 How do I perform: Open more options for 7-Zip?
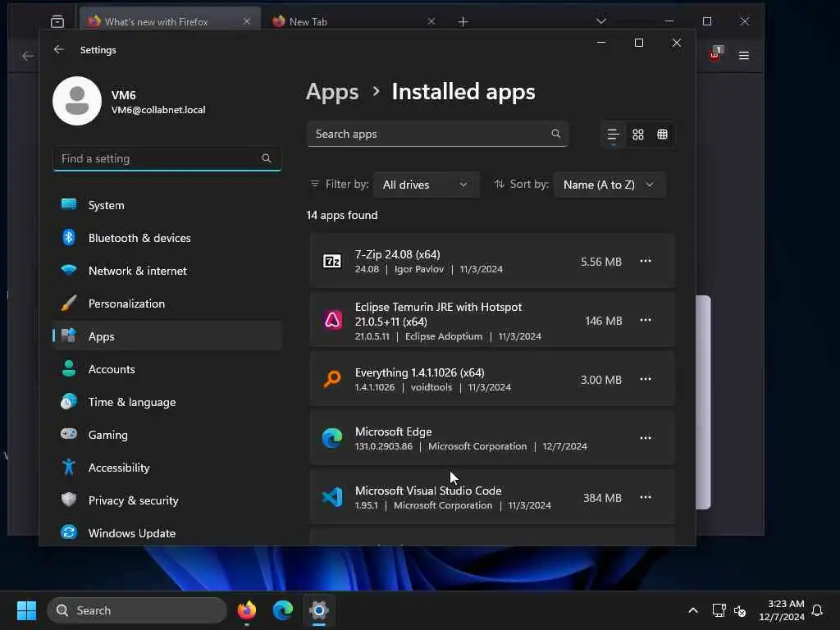tap(646, 261)
